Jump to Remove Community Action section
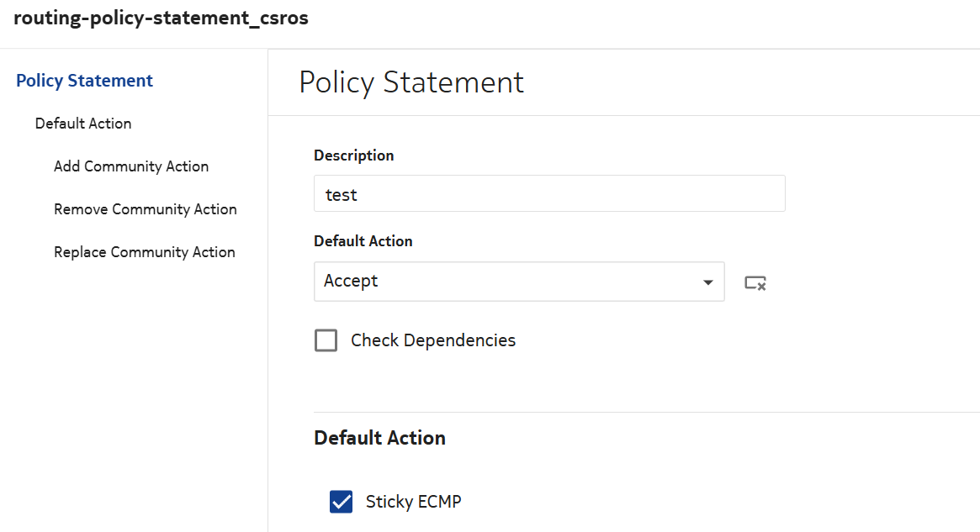 click(146, 209)
